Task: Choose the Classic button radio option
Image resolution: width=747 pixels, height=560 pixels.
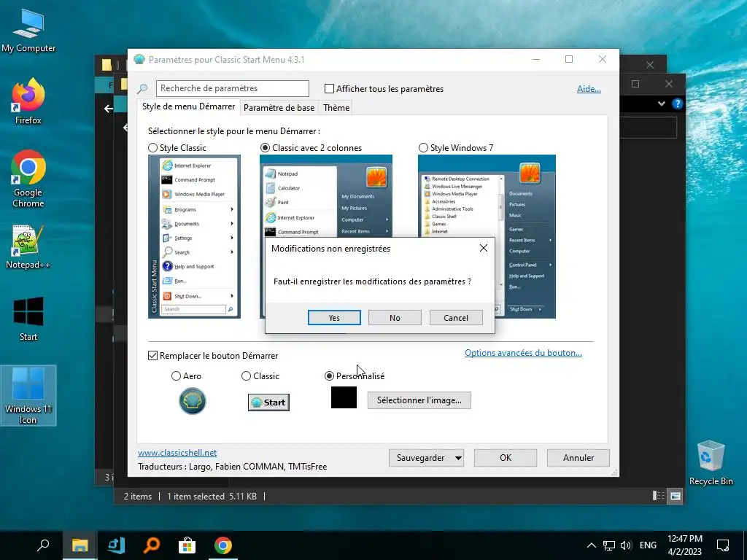Action: coord(246,376)
